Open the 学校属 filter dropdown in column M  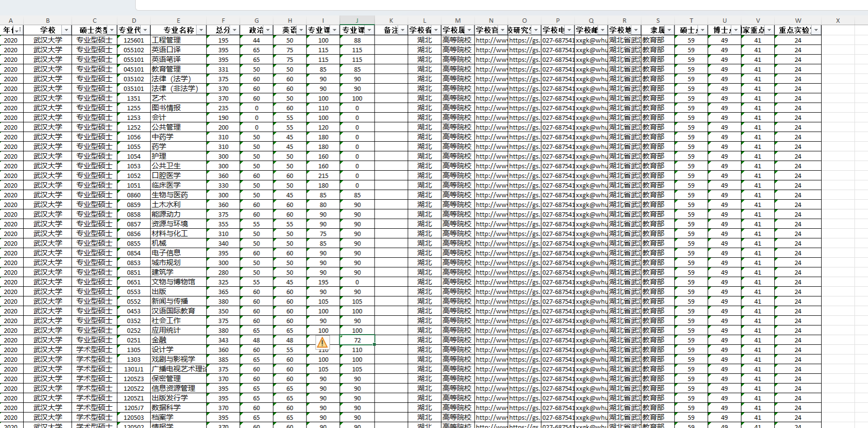coord(469,30)
